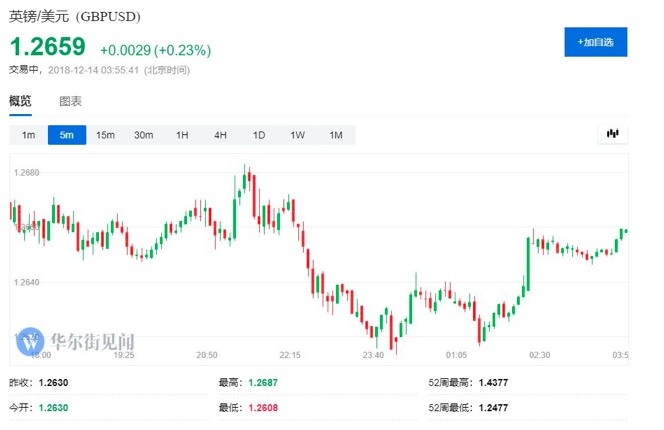The image size is (664, 430).
Task: Switch to the 概览 tab
Action: 20,101
